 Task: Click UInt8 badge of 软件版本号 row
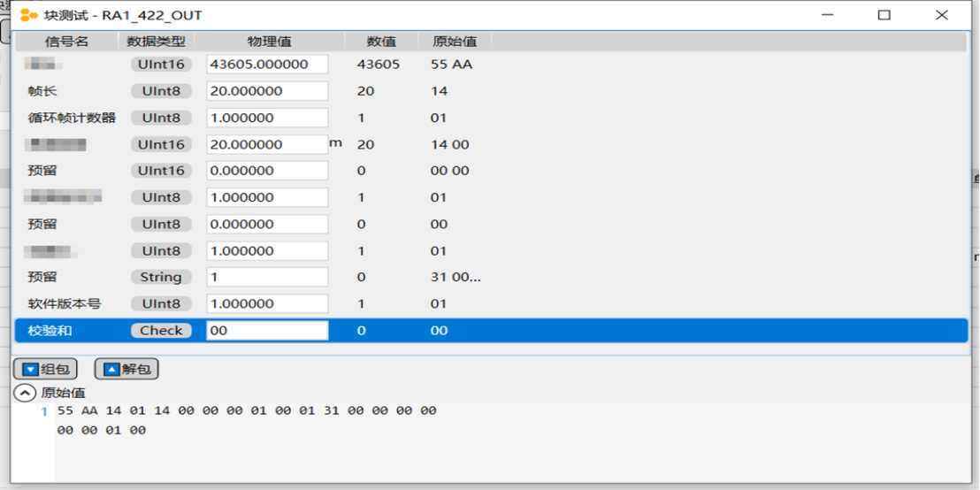161,304
